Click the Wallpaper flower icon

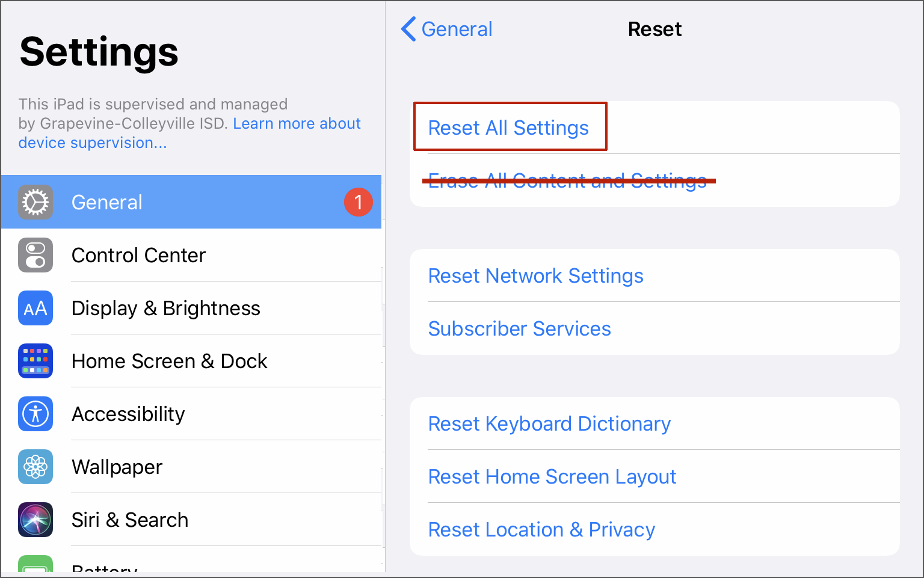pyautogui.click(x=35, y=467)
